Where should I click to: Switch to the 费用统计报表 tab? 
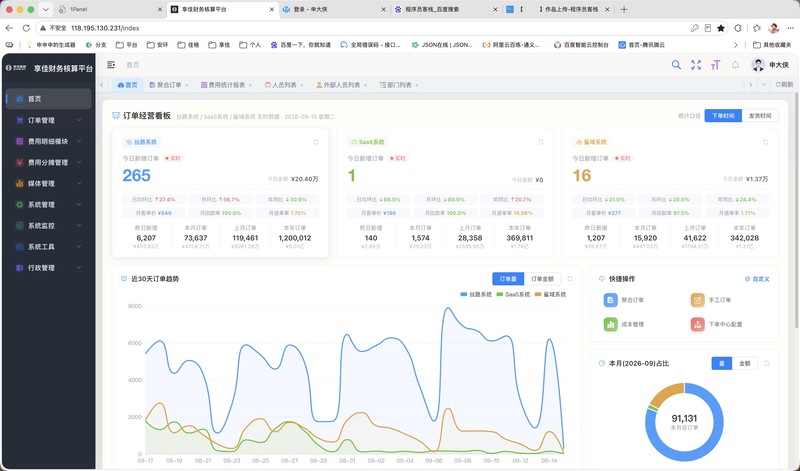tap(226, 85)
